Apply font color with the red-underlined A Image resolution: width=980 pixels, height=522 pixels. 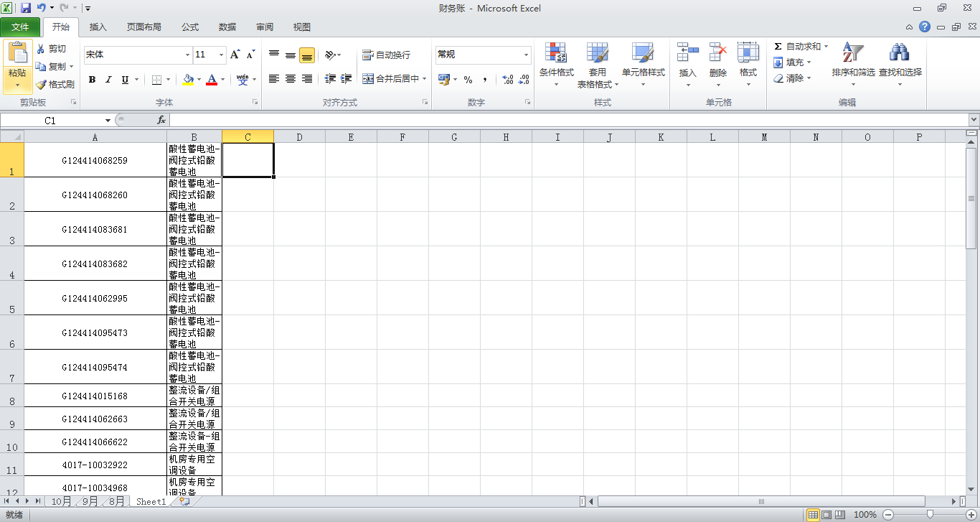pyautogui.click(x=212, y=80)
